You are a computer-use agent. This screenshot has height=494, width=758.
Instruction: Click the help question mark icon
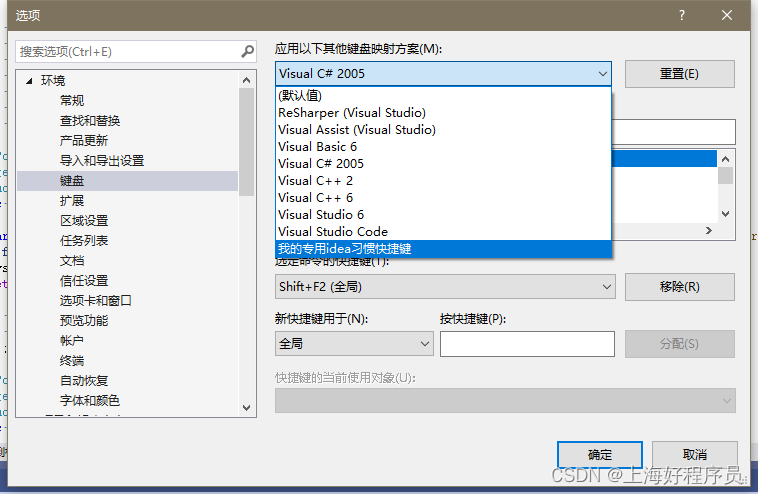click(682, 15)
